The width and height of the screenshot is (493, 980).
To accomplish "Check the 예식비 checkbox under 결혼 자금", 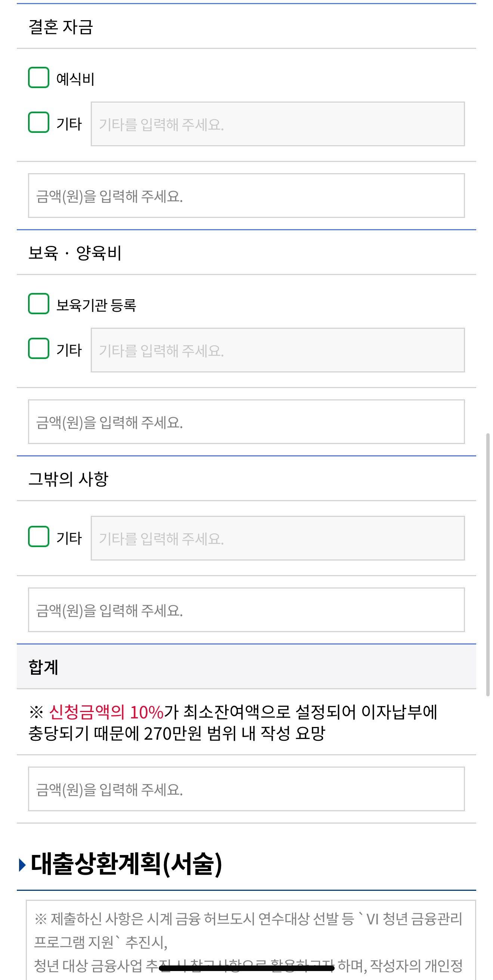I will 38,77.
